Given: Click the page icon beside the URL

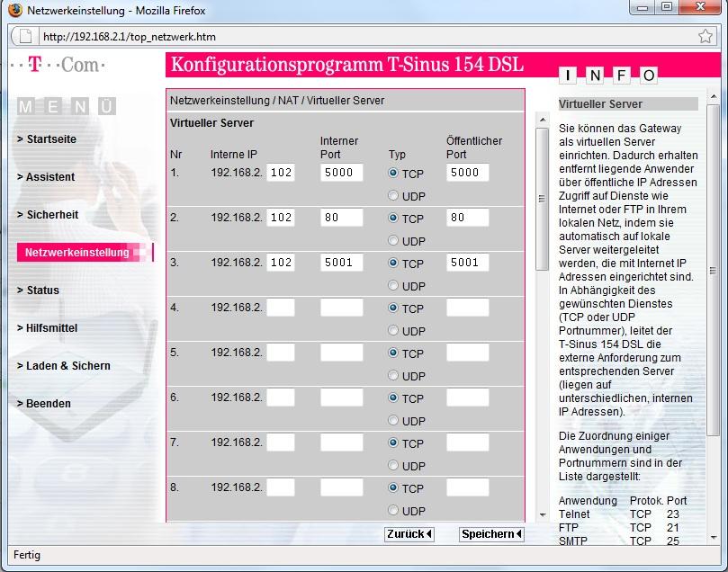Looking at the screenshot, I should pyautogui.click(x=25, y=37).
